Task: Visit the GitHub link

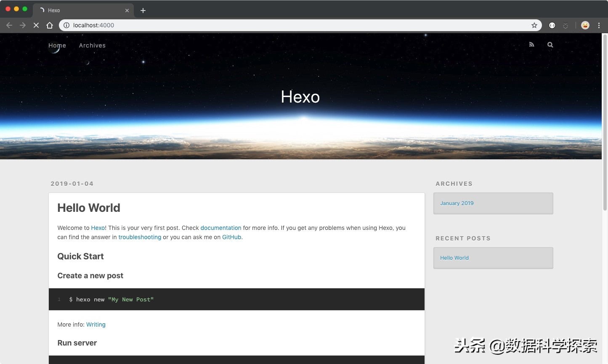Action: [232, 237]
